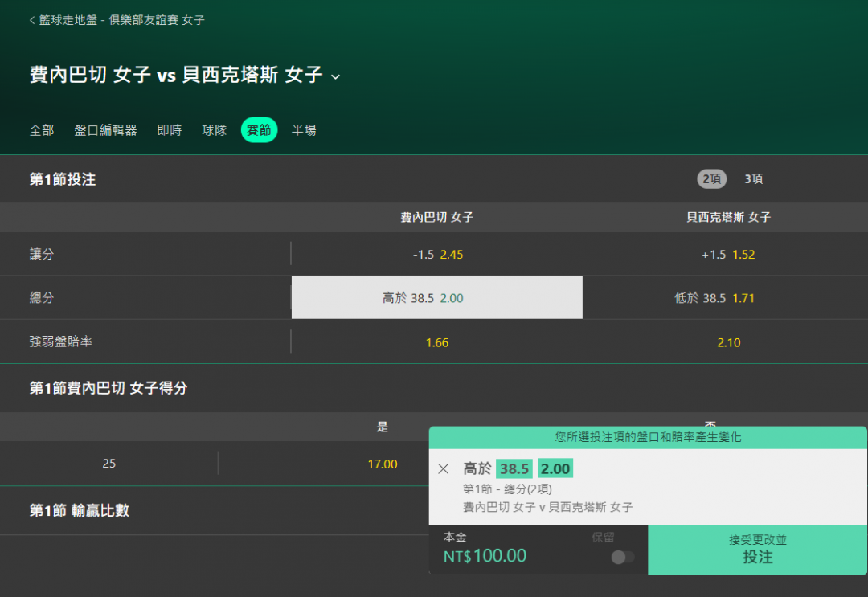The image size is (868, 597).
Task: Click the 貝西克塔斯 女子 column header
Action: tap(728, 218)
